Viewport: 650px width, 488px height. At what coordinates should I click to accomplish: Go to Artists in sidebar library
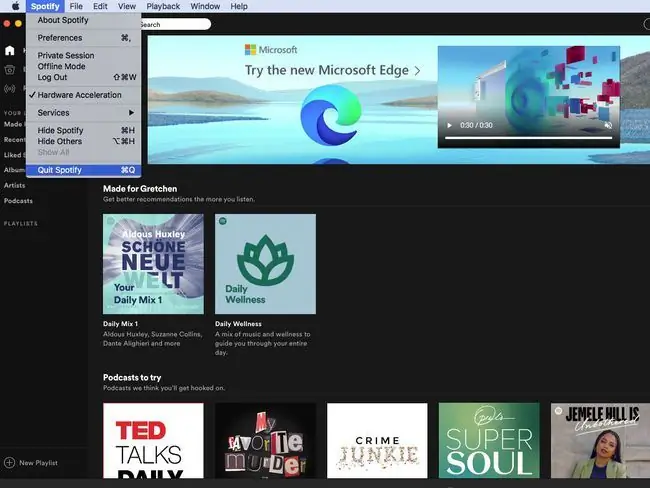tap(15, 185)
